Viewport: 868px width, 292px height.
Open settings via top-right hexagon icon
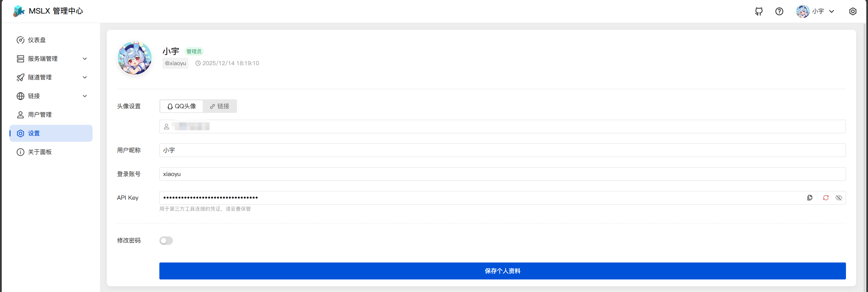[852, 12]
